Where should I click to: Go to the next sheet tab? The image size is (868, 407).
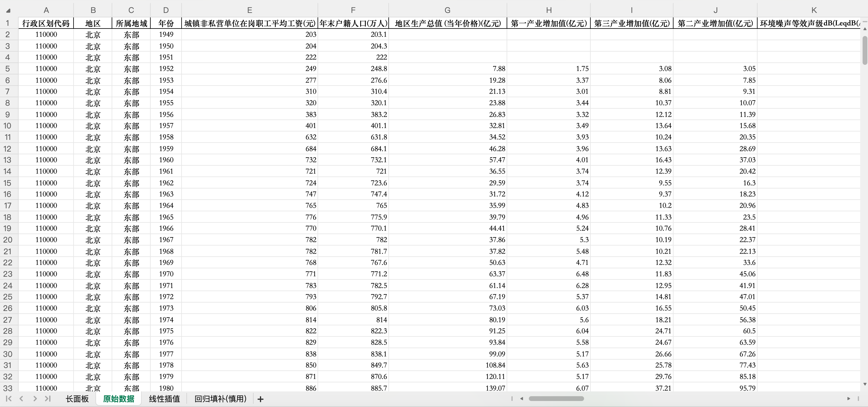coord(35,399)
